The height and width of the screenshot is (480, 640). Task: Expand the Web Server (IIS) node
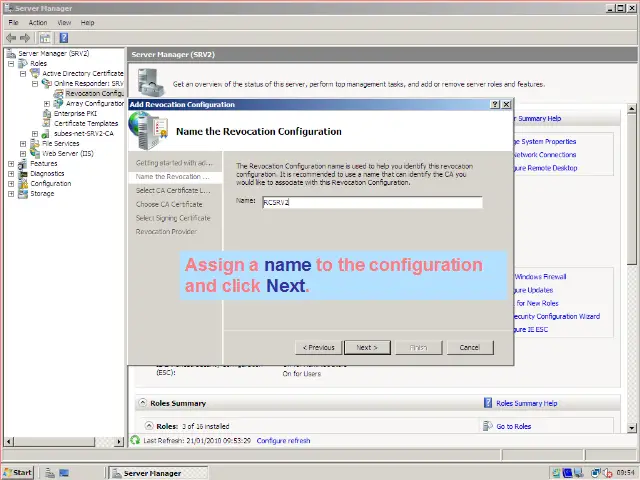(x=23, y=154)
